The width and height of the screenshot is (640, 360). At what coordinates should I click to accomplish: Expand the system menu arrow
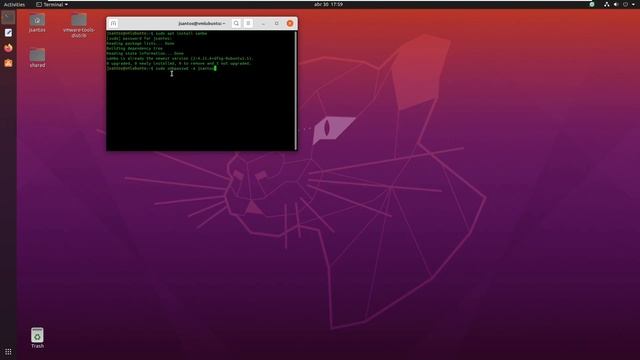(x=633, y=4)
